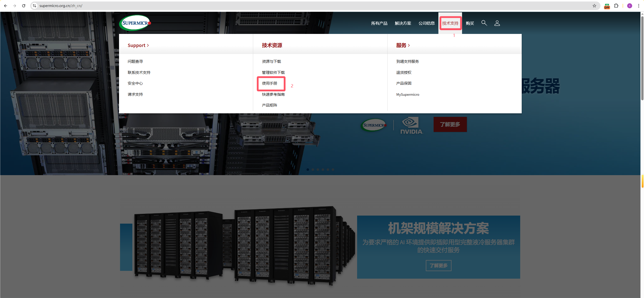Image resolution: width=644 pixels, height=298 pixels.
Task: Select 使用手册 in the menu
Action: tap(270, 83)
